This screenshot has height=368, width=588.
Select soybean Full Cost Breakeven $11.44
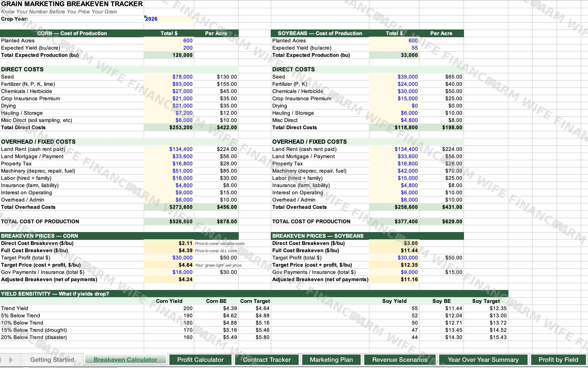(394, 250)
